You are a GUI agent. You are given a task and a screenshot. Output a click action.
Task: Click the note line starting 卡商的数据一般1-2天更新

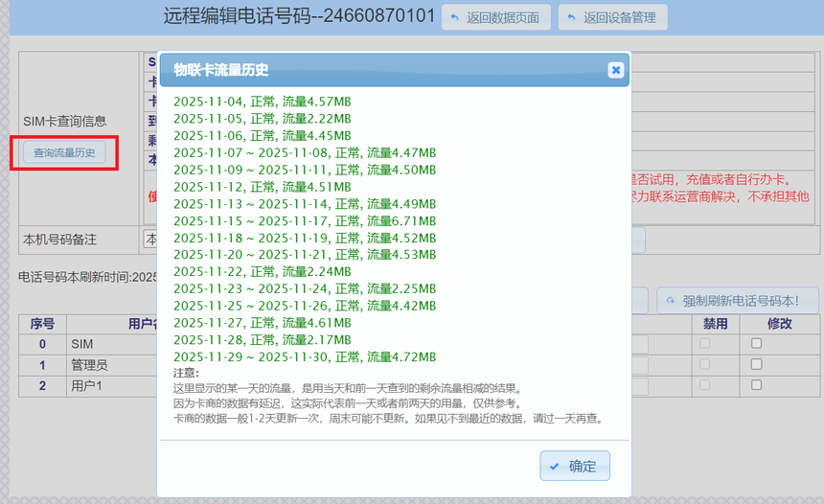tap(388, 419)
